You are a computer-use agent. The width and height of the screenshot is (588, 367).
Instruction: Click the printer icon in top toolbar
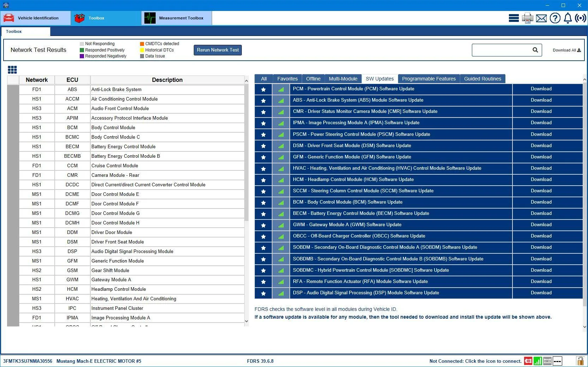coord(527,18)
